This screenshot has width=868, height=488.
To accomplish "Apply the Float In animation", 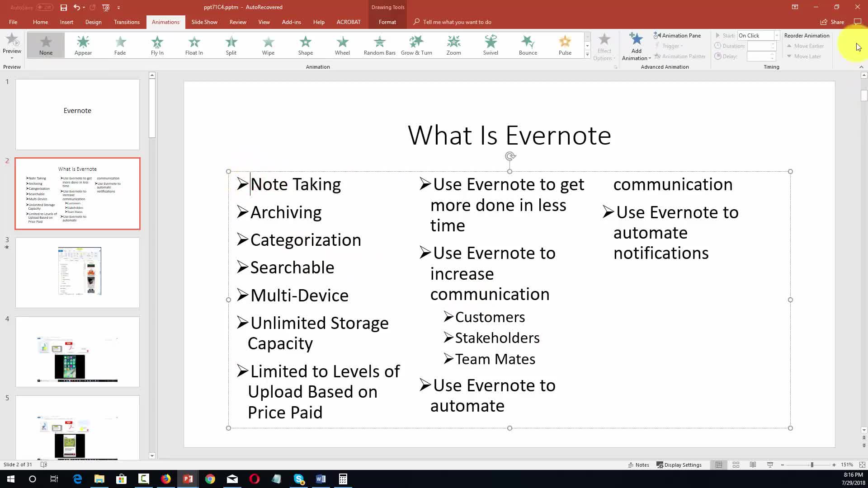I will click(194, 45).
